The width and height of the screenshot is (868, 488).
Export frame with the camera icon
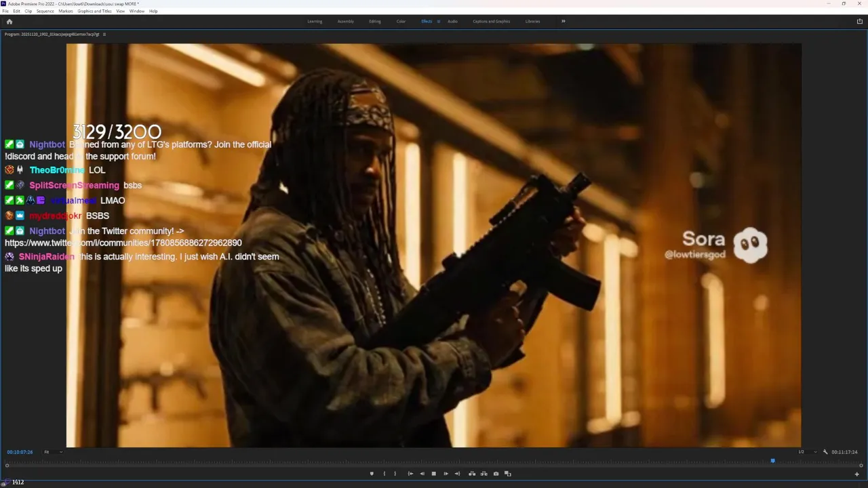point(496,474)
